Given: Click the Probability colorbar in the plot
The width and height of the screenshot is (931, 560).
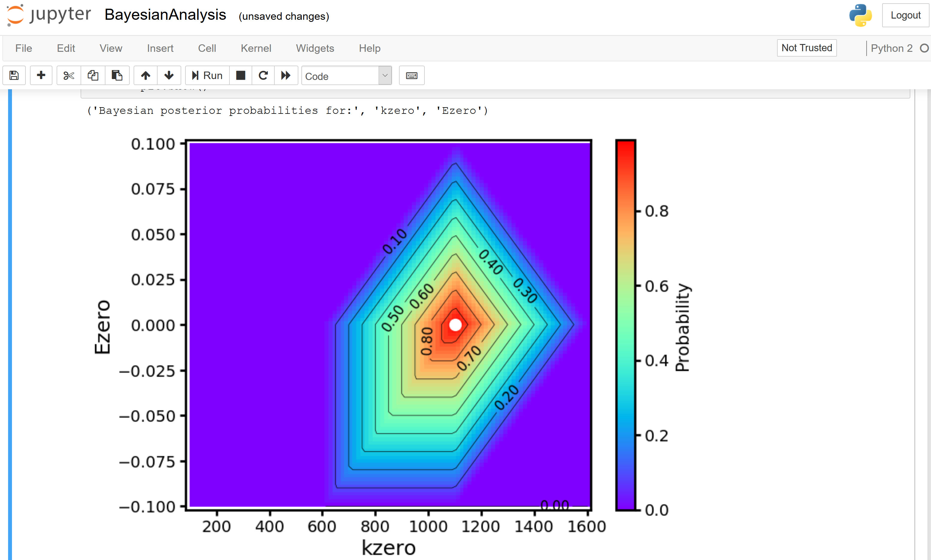Looking at the screenshot, I should 626,325.
